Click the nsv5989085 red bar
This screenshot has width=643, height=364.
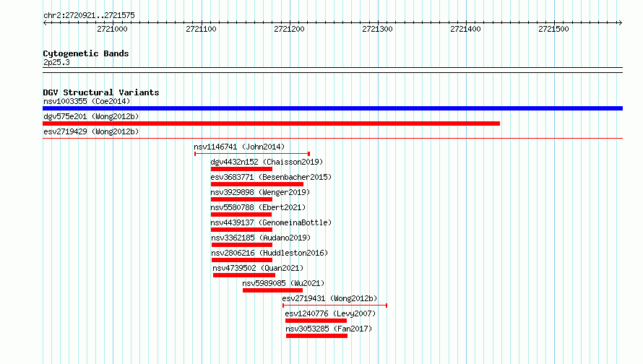tap(272, 290)
